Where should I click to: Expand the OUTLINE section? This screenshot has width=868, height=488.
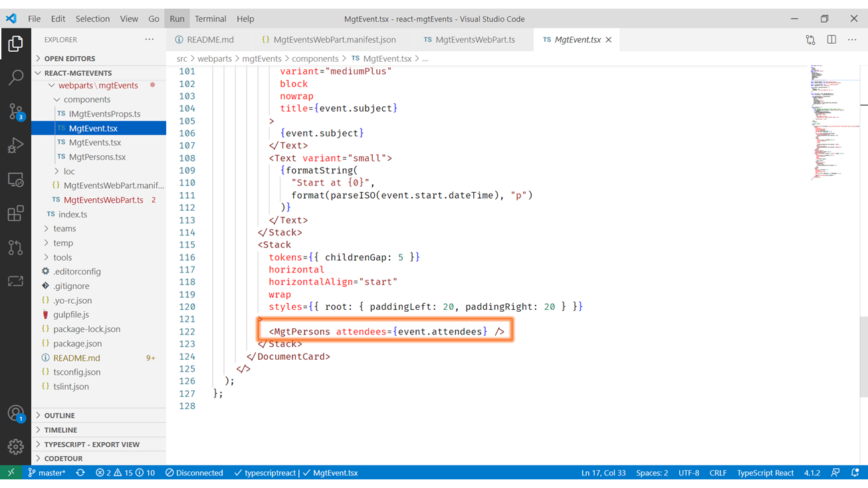coord(59,416)
